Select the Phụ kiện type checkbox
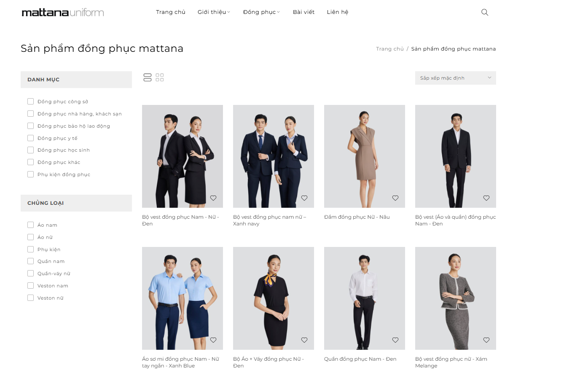 pos(30,249)
